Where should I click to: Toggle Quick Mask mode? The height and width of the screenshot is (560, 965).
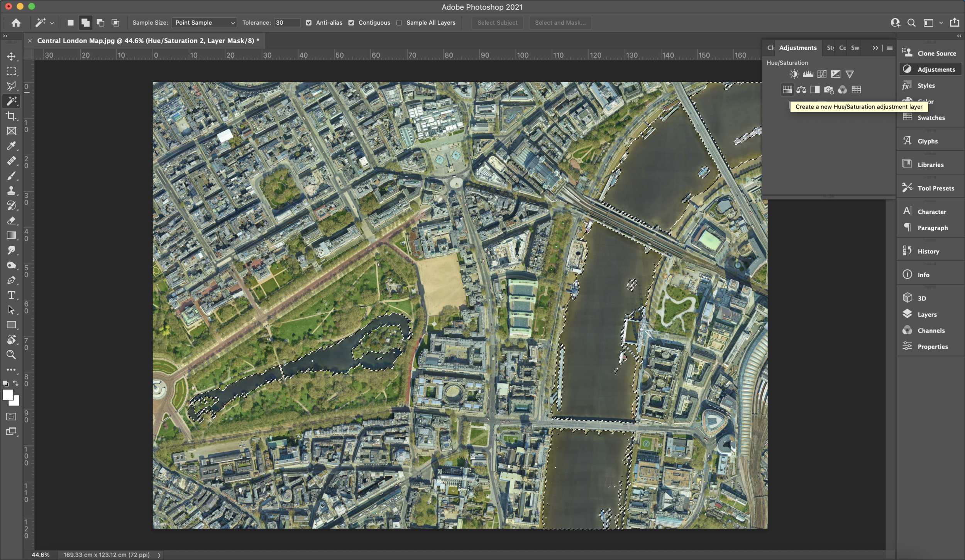point(11,417)
